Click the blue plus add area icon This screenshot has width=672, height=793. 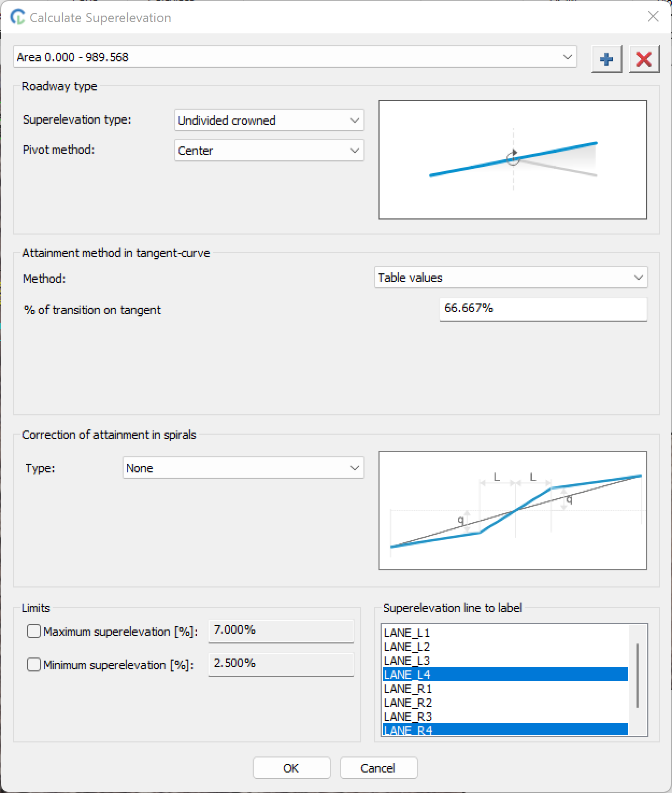tap(606, 59)
